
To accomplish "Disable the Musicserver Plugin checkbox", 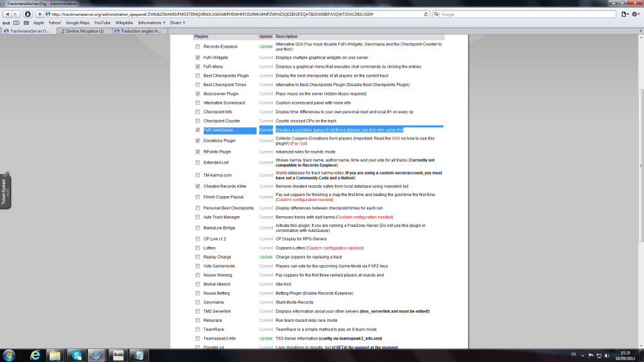I will coord(198,94).
